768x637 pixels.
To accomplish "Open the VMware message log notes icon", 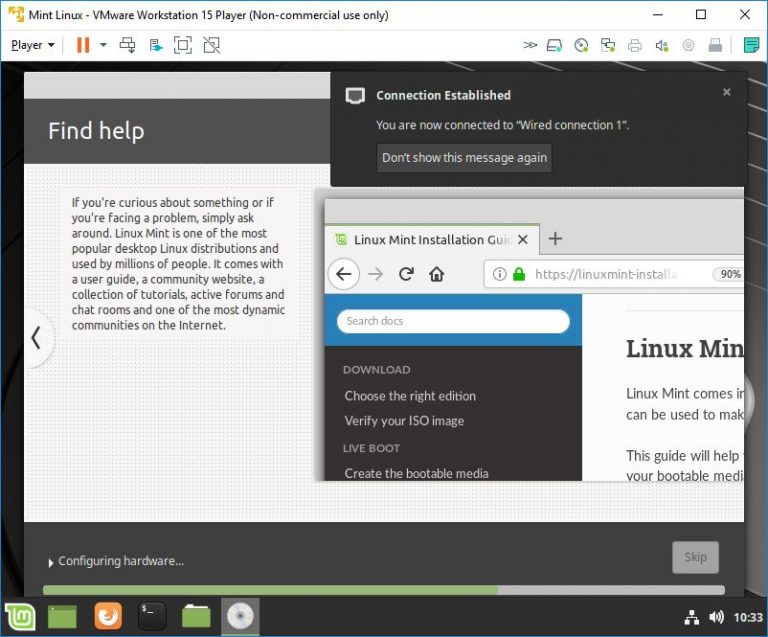I will (x=751, y=45).
